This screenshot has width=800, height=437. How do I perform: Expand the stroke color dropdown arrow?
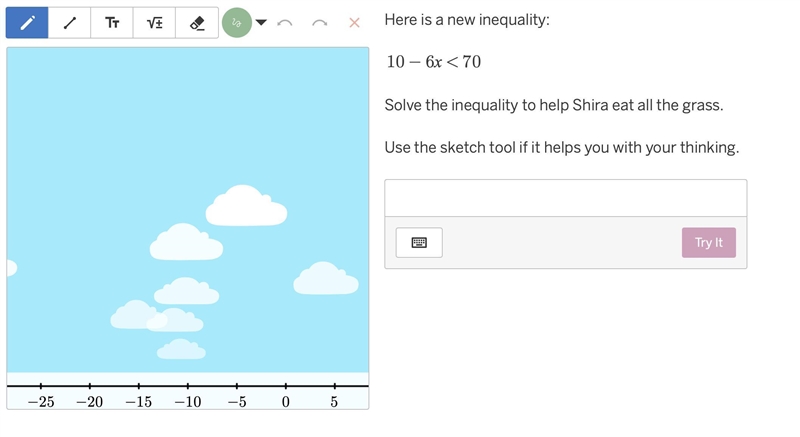pyautogui.click(x=261, y=22)
